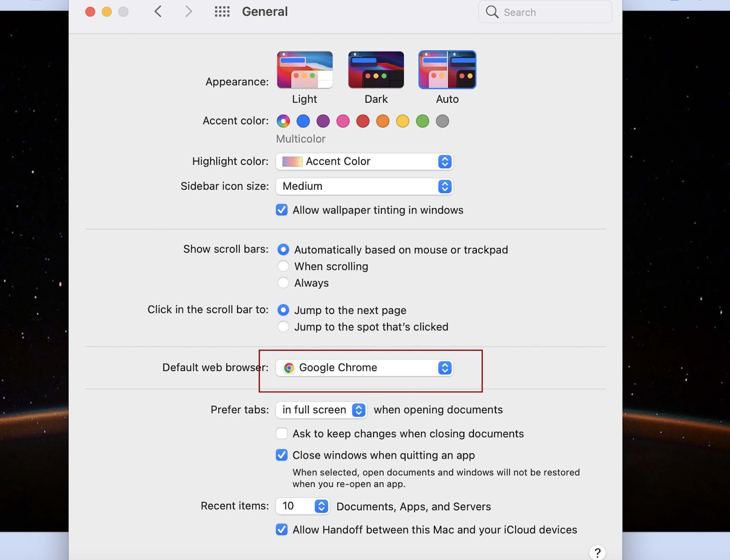Select When scrolling scroll bar option
730x560 pixels.
[283, 266]
